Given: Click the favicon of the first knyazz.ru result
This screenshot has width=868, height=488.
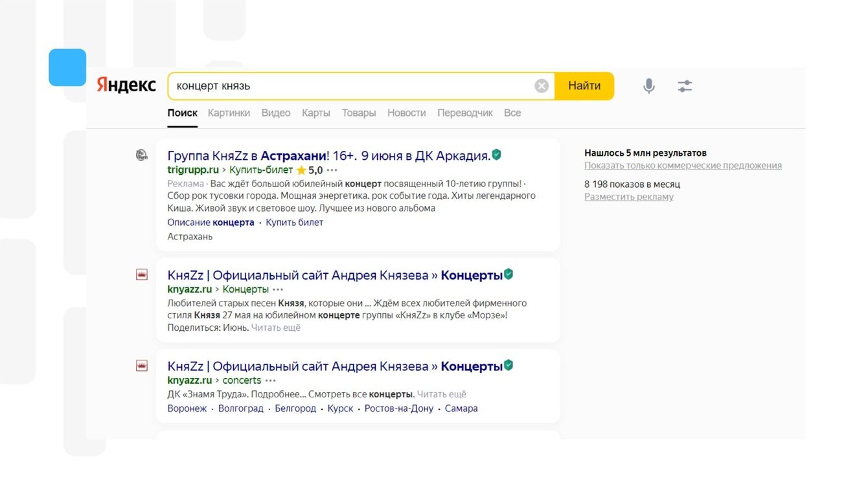Looking at the screenshot, I should point(142,275).
